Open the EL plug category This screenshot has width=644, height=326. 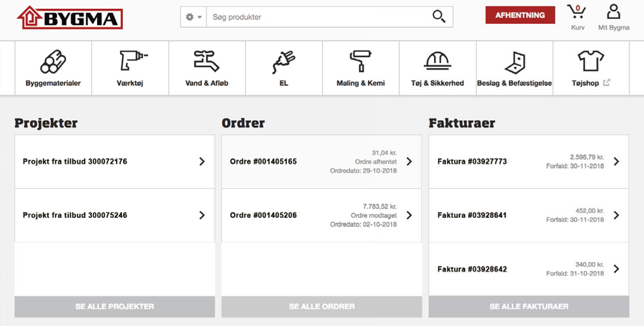pos(283,62)
